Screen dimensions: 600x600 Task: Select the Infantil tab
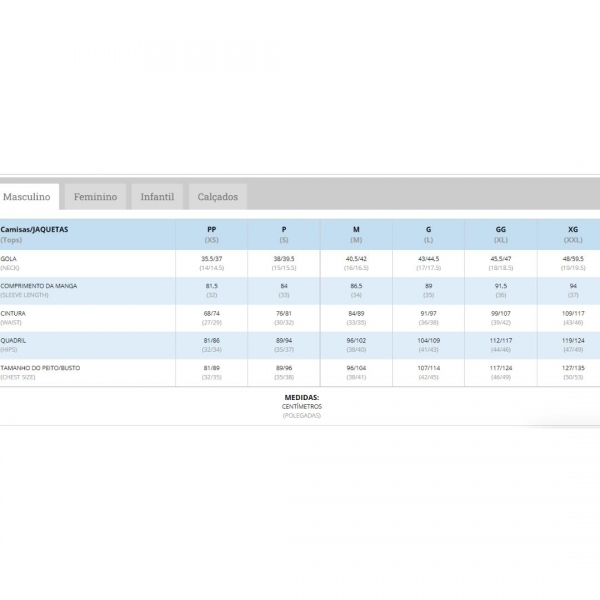point(157,197)
